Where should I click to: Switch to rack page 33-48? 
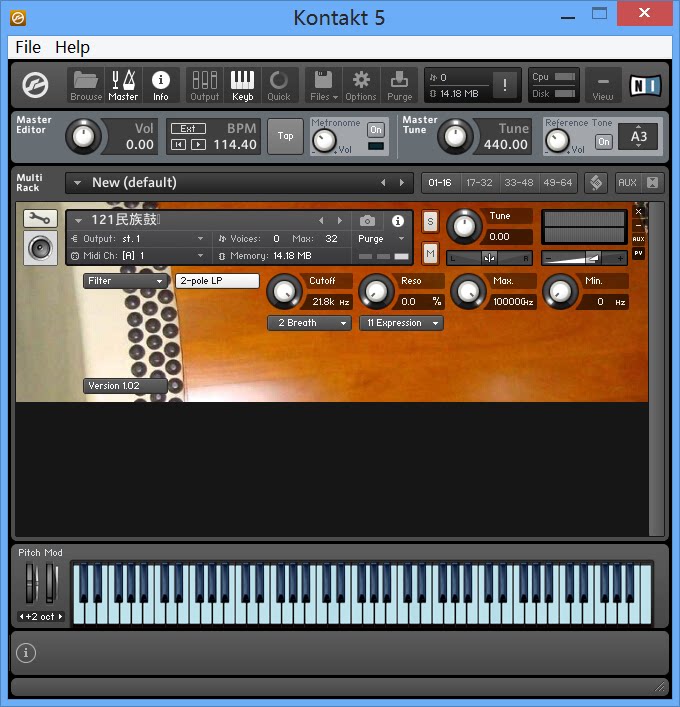[x=519, y=183]
